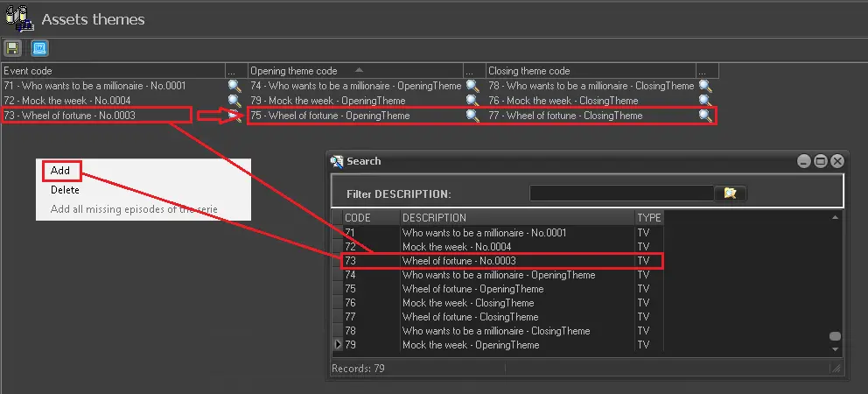
Task: Choose Delete from the context menu
Action: pos(65,190)
